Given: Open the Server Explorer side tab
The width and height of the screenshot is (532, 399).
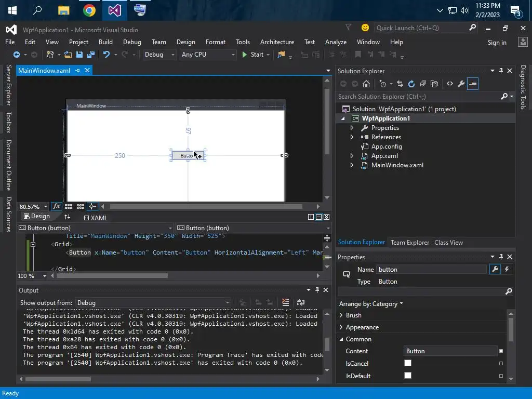Looking at the screenshot, I should click(9, 85).
